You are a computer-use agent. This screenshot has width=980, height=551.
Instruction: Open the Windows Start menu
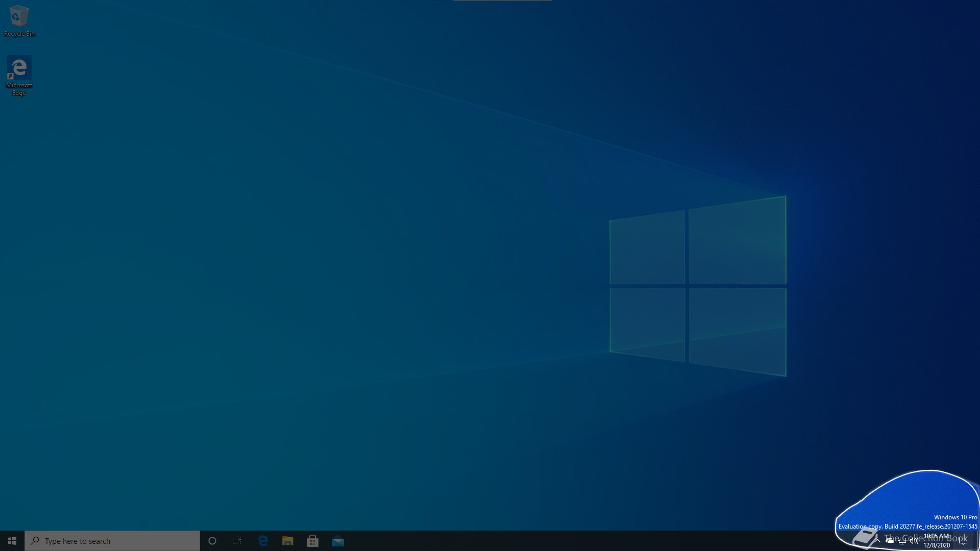[12, 541]
